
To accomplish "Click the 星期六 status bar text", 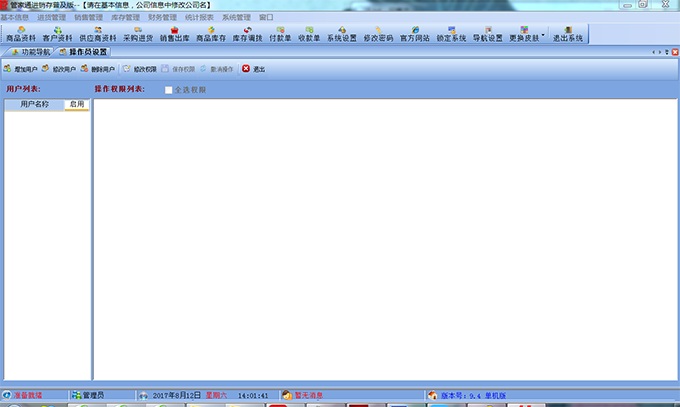I will (216, 395).
